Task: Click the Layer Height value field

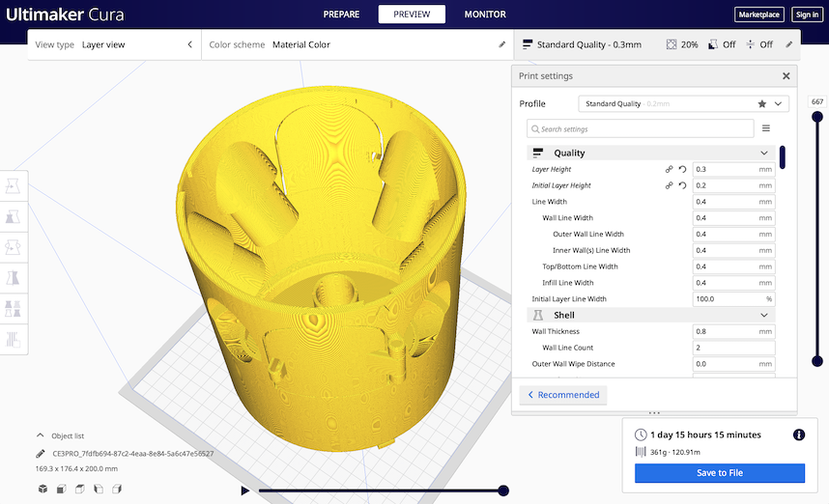Action: (x=734, y=169)
